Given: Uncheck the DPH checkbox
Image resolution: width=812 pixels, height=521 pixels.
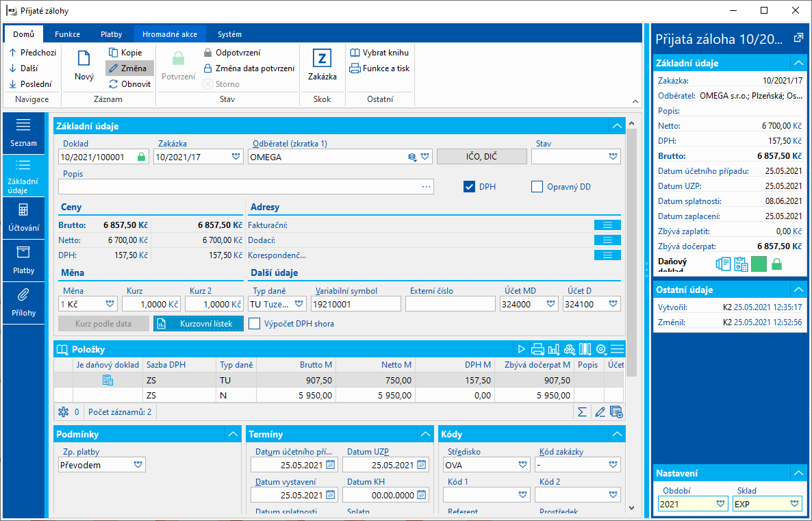Looking at the screenshot, I should point(469,187).
